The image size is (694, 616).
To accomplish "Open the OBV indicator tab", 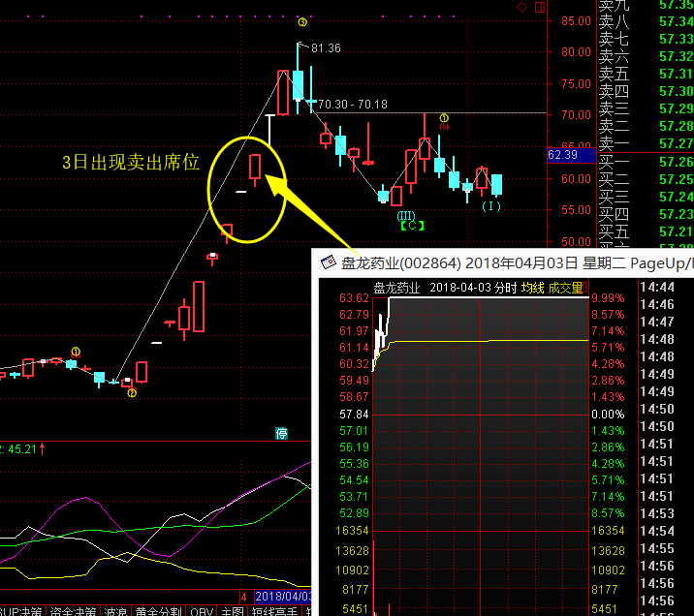I will click(x=202, y=610).
